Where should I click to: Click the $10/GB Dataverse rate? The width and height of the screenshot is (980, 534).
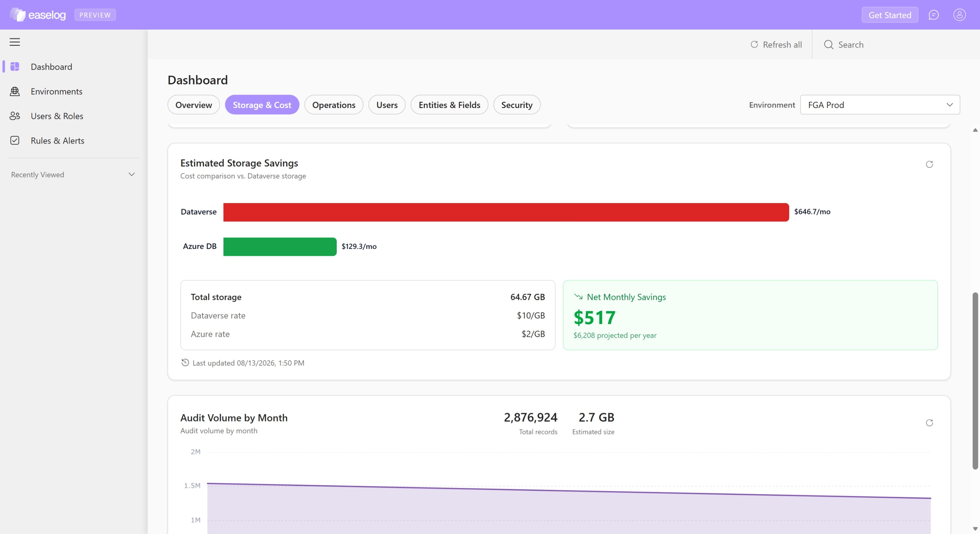pyautogui.click(x=531, y=315)
